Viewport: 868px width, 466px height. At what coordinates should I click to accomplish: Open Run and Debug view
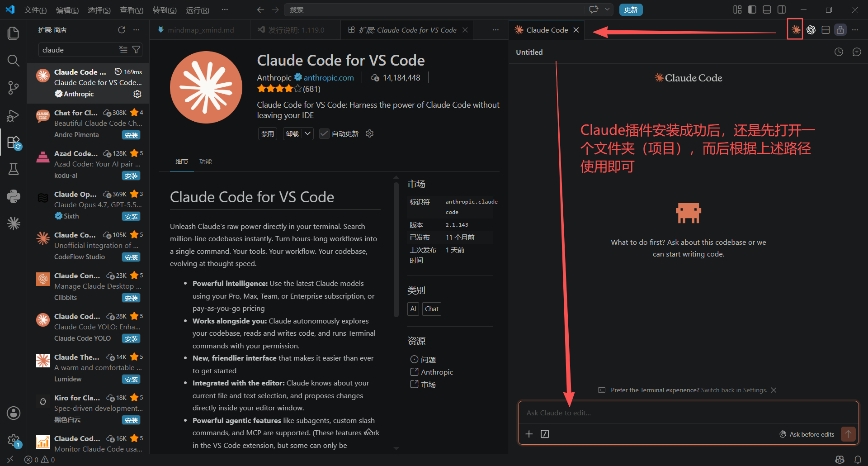click(14, 115)
